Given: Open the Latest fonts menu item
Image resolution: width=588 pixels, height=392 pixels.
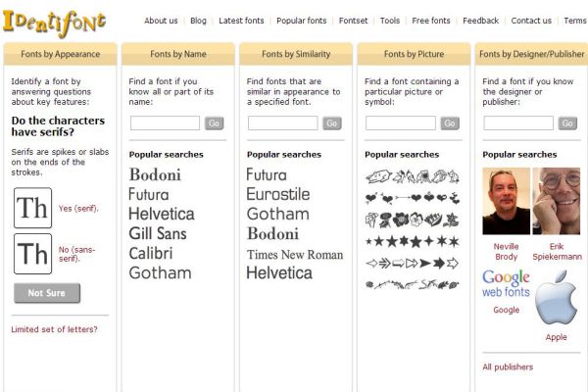Looking at the screenshot, I should click(x=241, y=21).
